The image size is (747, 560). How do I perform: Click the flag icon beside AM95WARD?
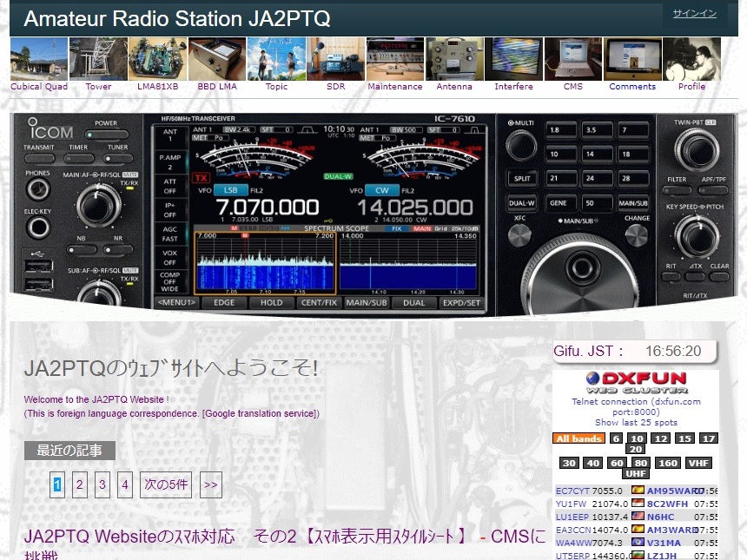click(638, 490)
